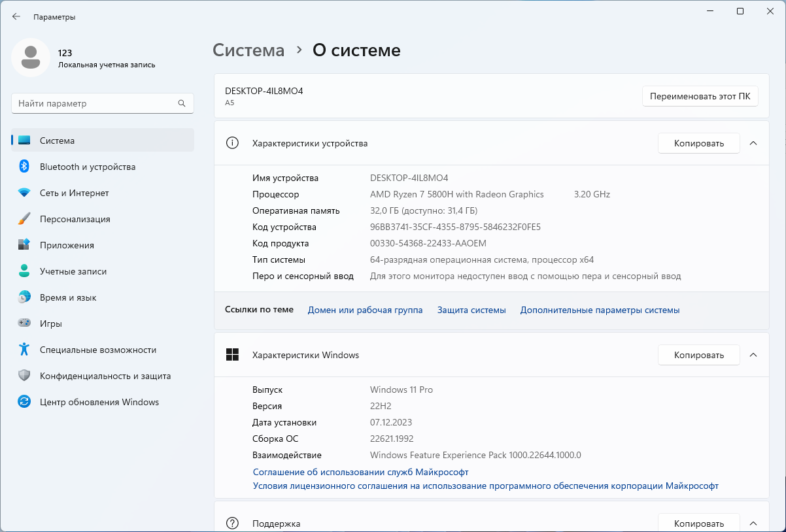Click DESKTOP-4IL8MO4 name in top card
Image resolution: width=786 pixels, height=532 pixels.
click(x=264, y=91)
